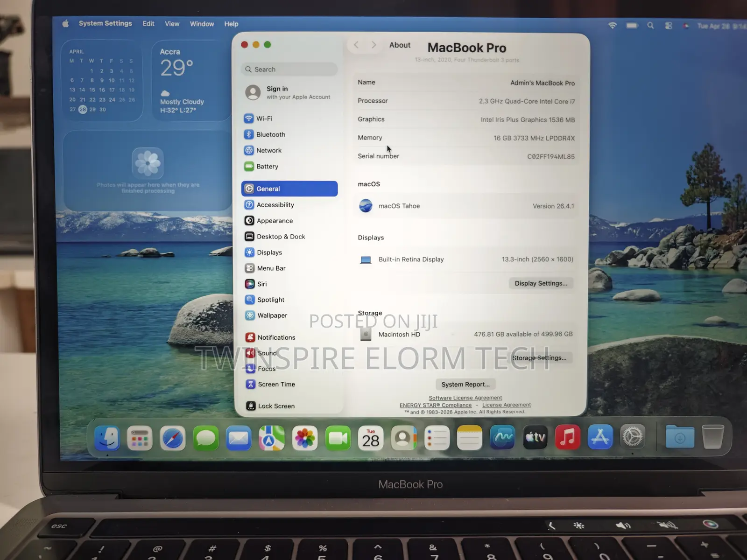Click System Settings gear in Dock

click(x=633, y=437)
